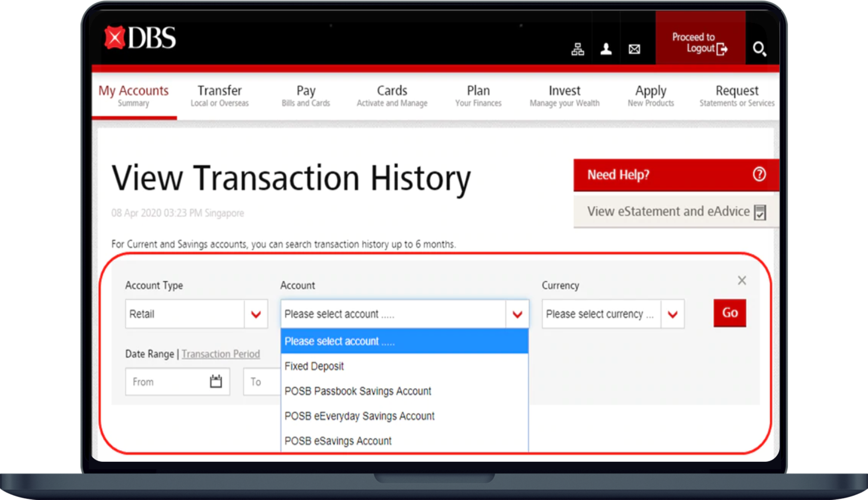
Task: Click the eStatement document icon
Action: point(760,212)
